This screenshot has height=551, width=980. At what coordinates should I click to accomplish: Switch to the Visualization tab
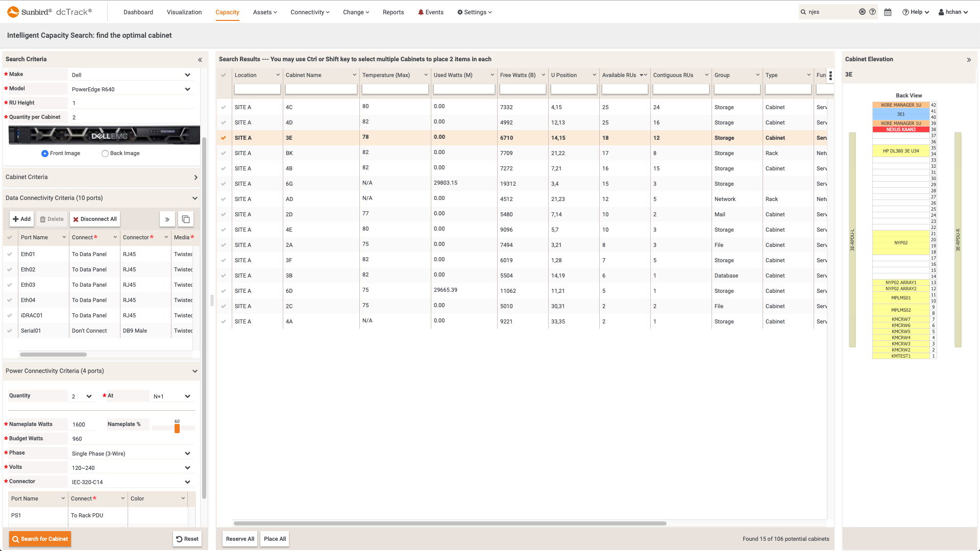point(184,12)
